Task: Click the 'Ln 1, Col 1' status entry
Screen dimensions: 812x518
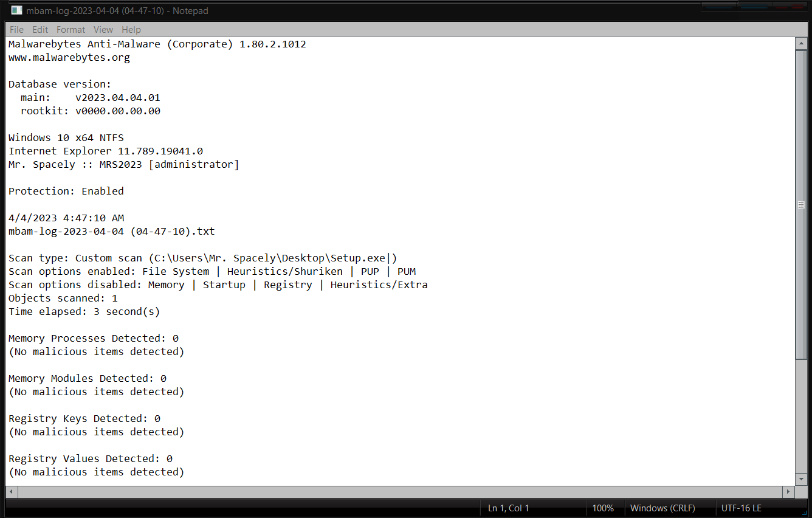Action: coord(509,508)
